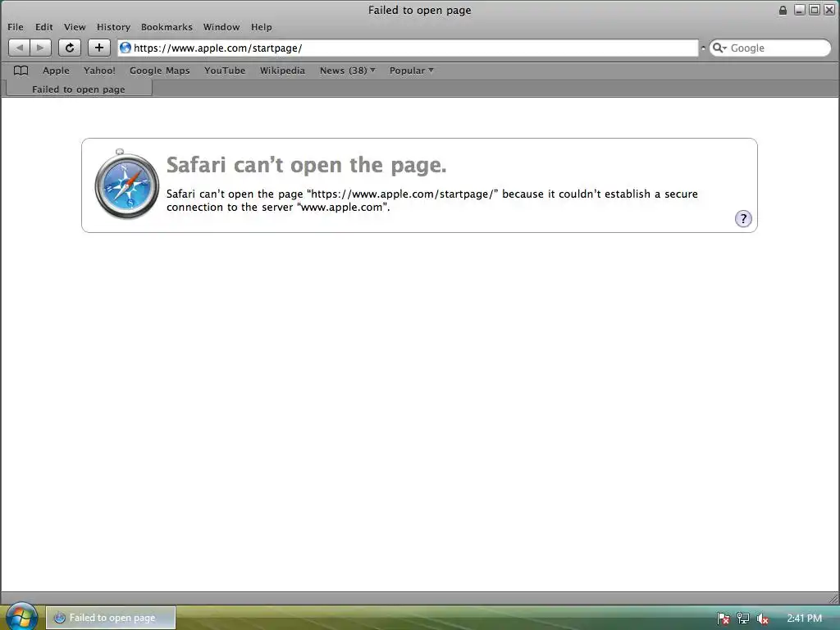This screenshot has height=630, width=840.
Task: Click the globe site icon in address bar
Action: coord(126,48)
